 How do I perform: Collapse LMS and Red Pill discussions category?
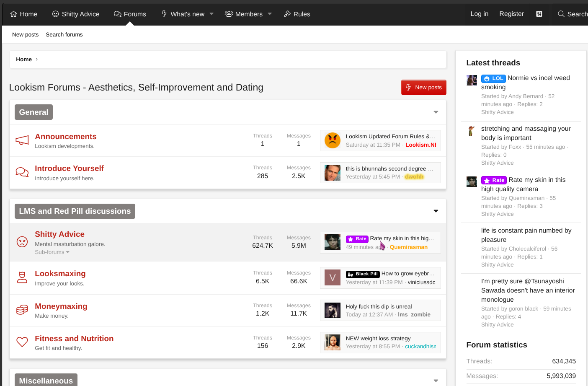[436, 211]
